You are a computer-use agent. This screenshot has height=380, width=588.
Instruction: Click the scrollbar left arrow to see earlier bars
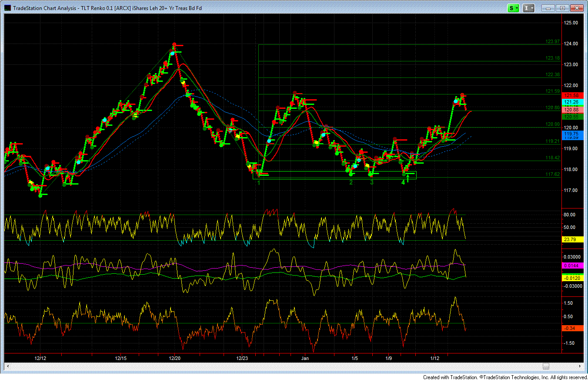click(7, 367)
